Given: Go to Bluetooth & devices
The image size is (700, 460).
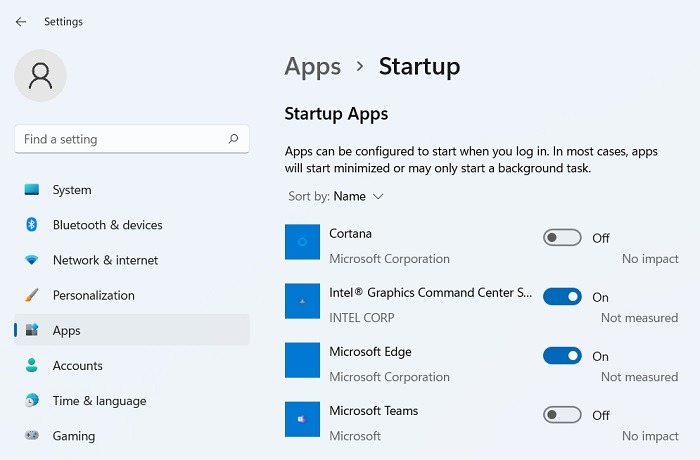Looking at the screenshot, I should 132,225.
